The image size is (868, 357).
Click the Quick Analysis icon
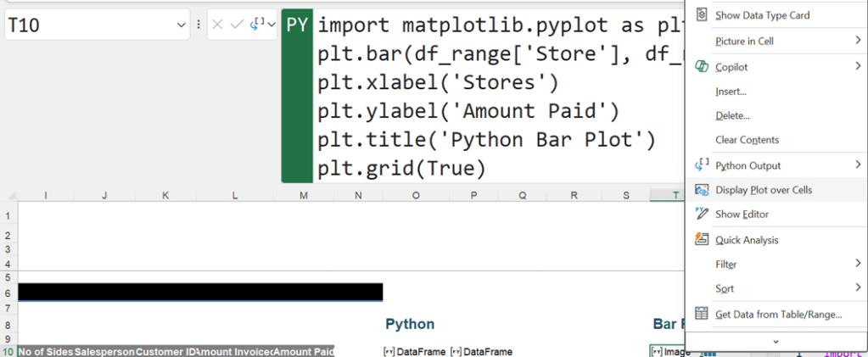point(702,240)
